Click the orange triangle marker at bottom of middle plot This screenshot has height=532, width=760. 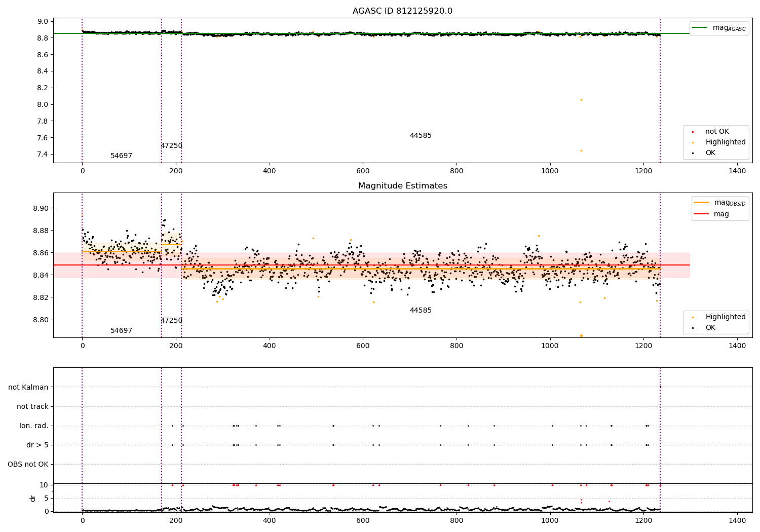point(581,336)
